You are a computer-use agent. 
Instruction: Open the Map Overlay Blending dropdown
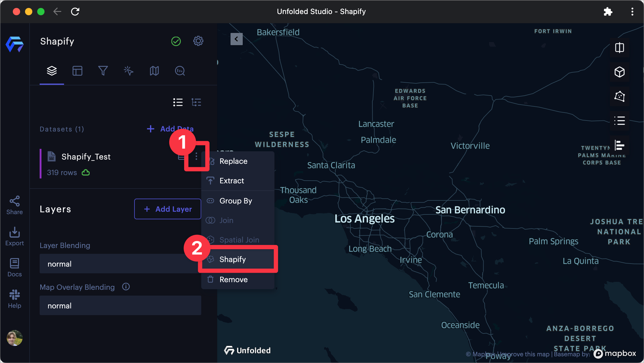point(120,306)
